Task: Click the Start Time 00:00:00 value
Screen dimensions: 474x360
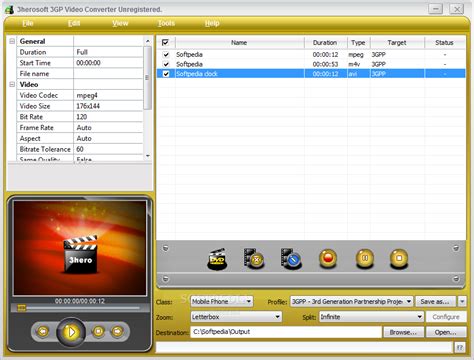Action: pyautogui.click(x=108, y=63)
